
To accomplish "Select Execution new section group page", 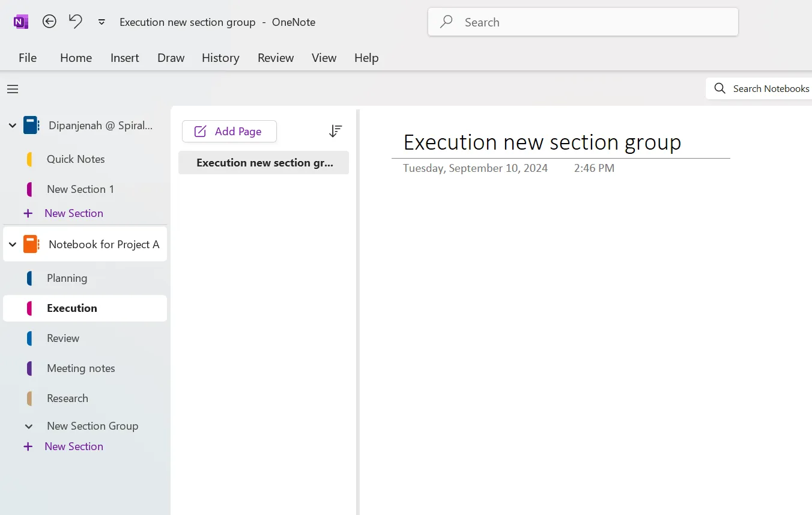I will 264,163.
